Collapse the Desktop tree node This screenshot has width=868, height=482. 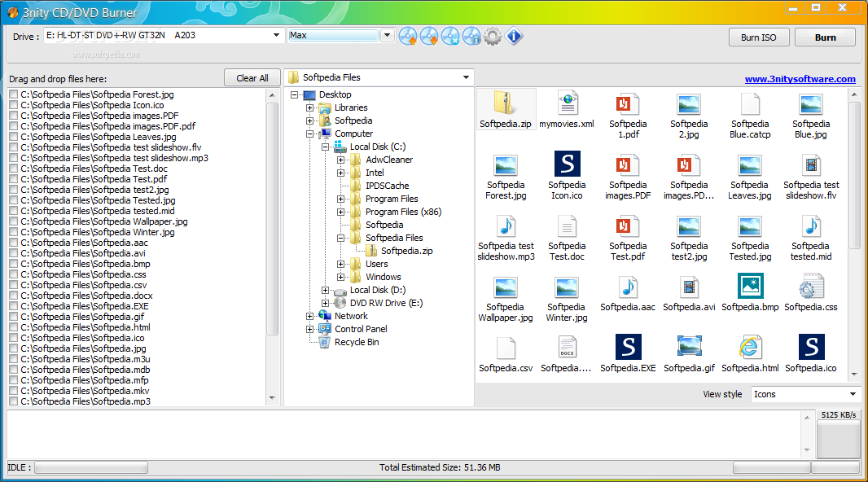[x=295, y=94]
